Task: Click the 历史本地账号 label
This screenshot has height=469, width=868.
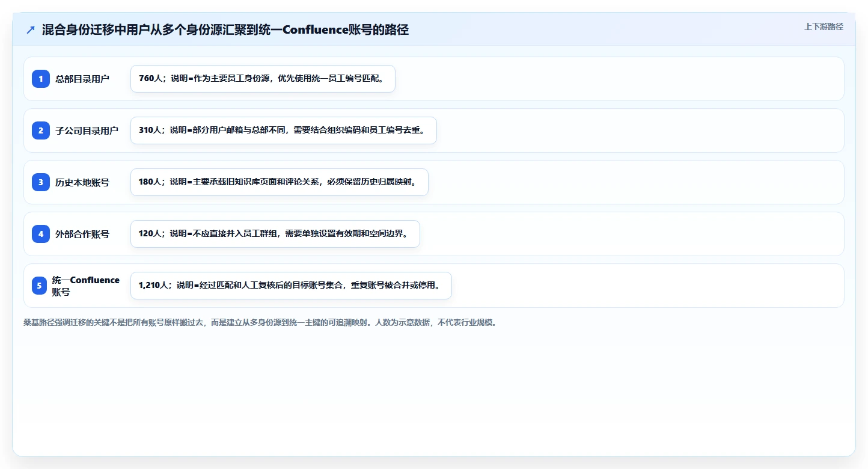Action: tap(82, 182)
